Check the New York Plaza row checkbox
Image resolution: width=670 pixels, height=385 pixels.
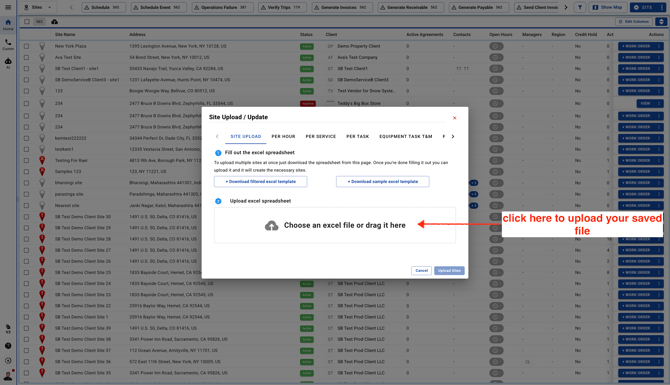click(26, 46)
